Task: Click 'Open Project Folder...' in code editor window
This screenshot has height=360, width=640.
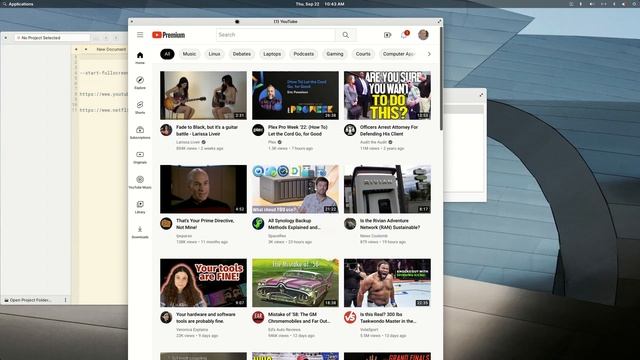Action: 28,300
